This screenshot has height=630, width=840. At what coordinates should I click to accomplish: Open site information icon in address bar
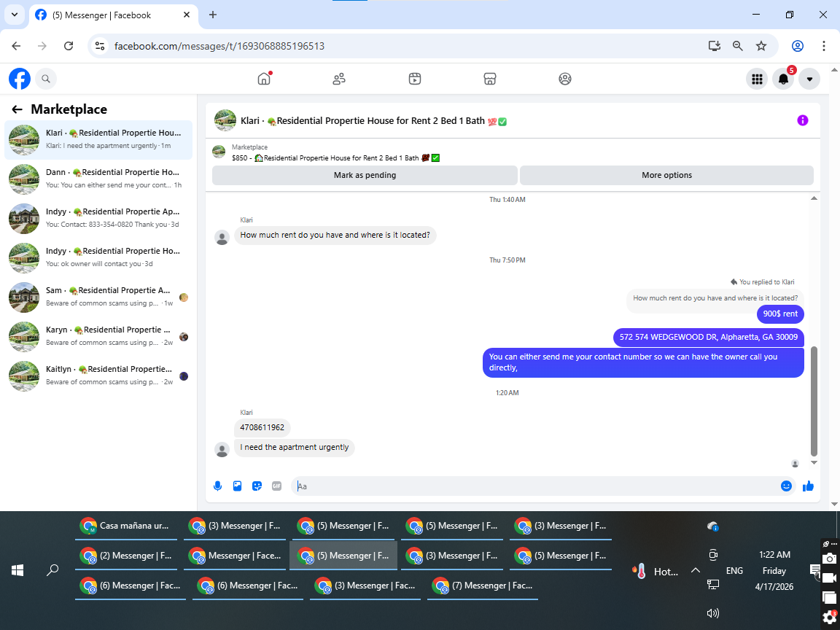click(x=100, y=46)
